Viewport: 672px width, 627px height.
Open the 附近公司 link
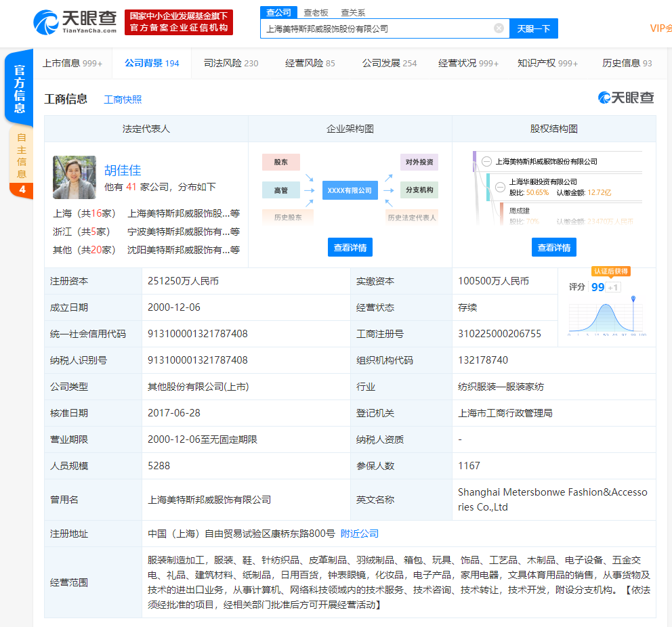pos(359,534)
